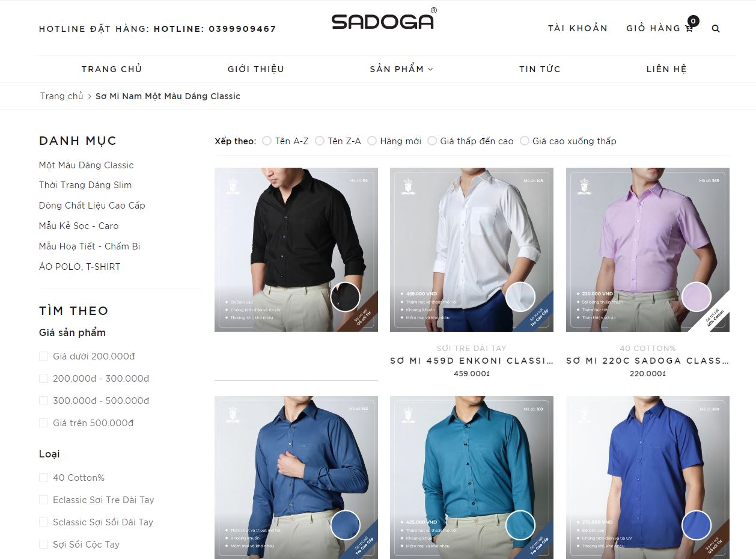The height and width of the screenshot is (559, 756).
Task: Open the white shirt product image
Action: [x=472, y=249]
